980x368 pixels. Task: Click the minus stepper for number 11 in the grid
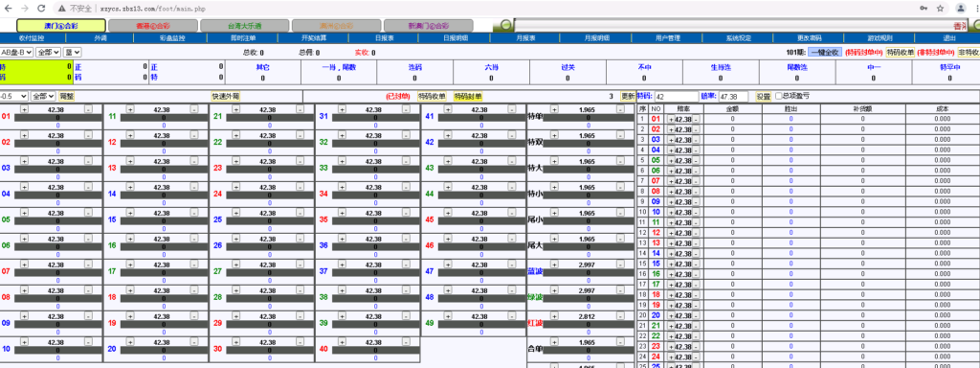point(193,109)
